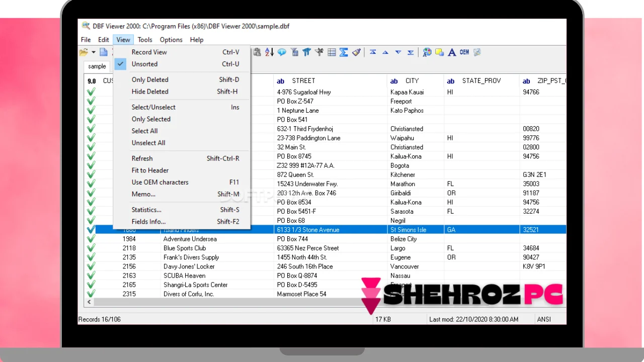This screenshot has width=644, height=362.
Task: Open Memo... from View menu
Action: click(182, 194)
